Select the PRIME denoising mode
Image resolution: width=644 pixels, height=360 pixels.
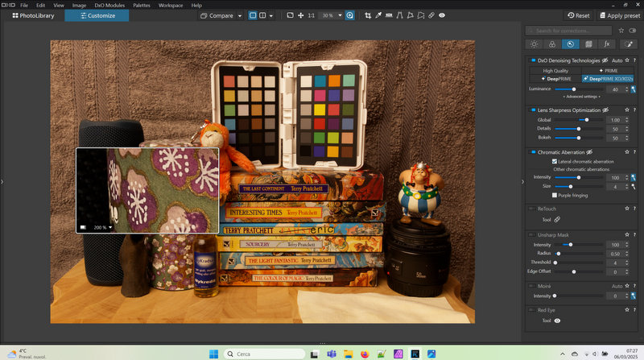(x=609, y=71)
